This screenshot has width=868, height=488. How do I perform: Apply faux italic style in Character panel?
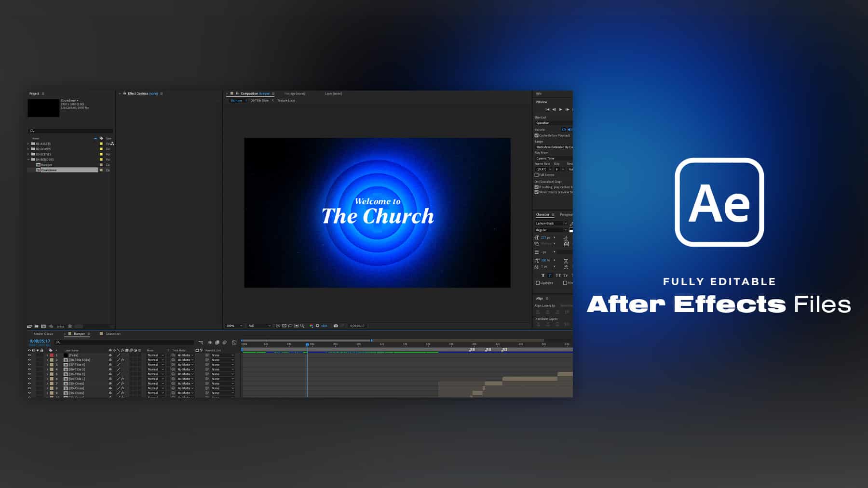point(550,276)
